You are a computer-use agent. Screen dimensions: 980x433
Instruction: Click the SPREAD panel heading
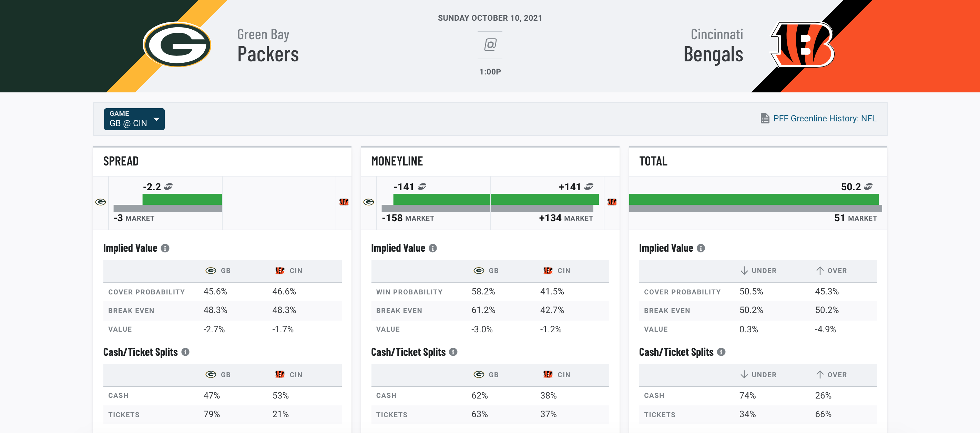point(121,161)
